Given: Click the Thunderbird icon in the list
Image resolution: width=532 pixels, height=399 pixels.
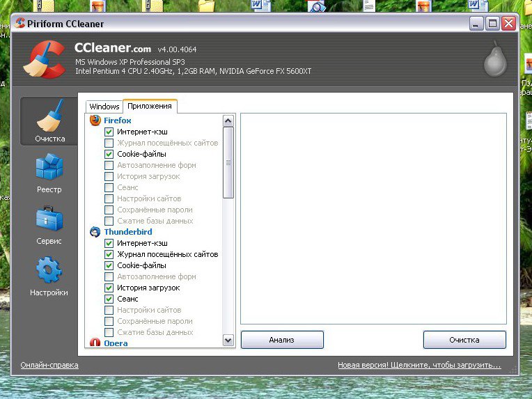Looking at the screenshot, I should pyautogui.click(x=95, y=232).
